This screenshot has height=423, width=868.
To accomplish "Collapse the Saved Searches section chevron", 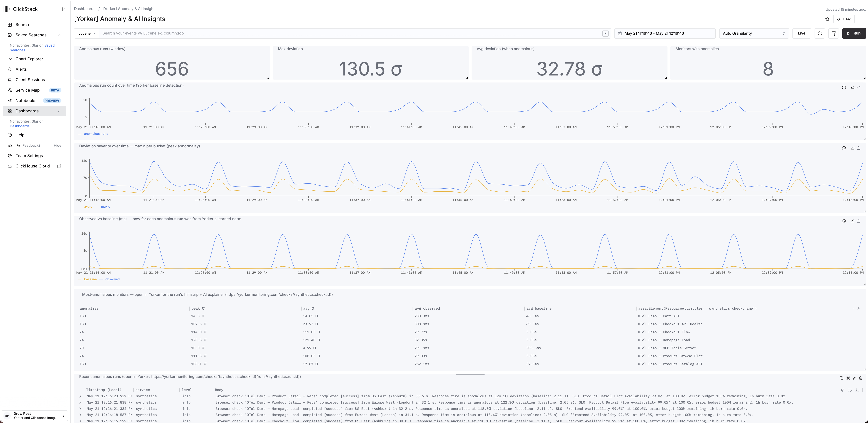I will [59, 35].
